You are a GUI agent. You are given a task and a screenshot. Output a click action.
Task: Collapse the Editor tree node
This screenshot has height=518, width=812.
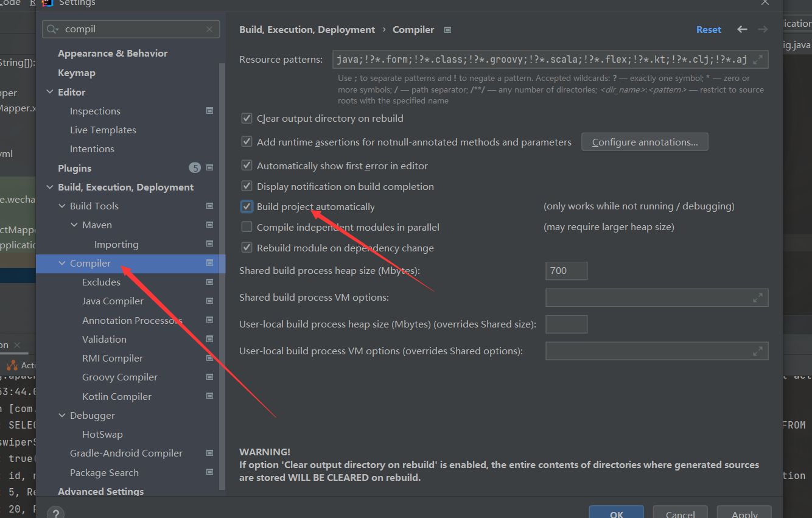(50, 92)
